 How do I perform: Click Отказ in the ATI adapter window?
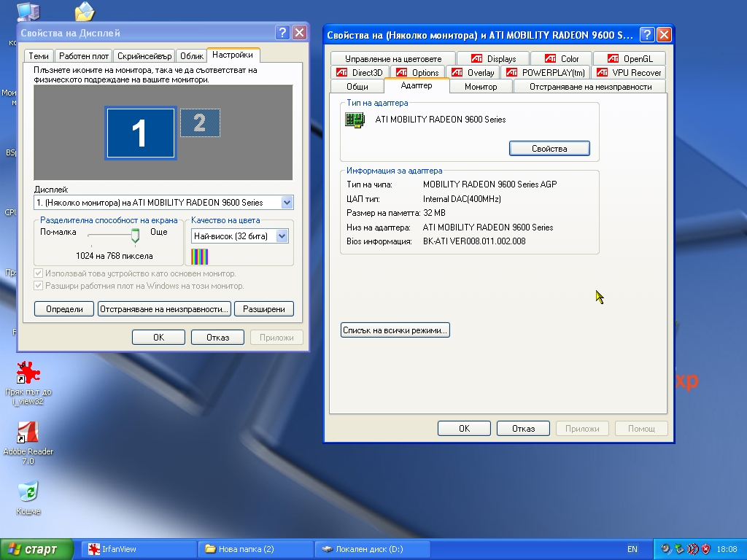tap(523, 428)
